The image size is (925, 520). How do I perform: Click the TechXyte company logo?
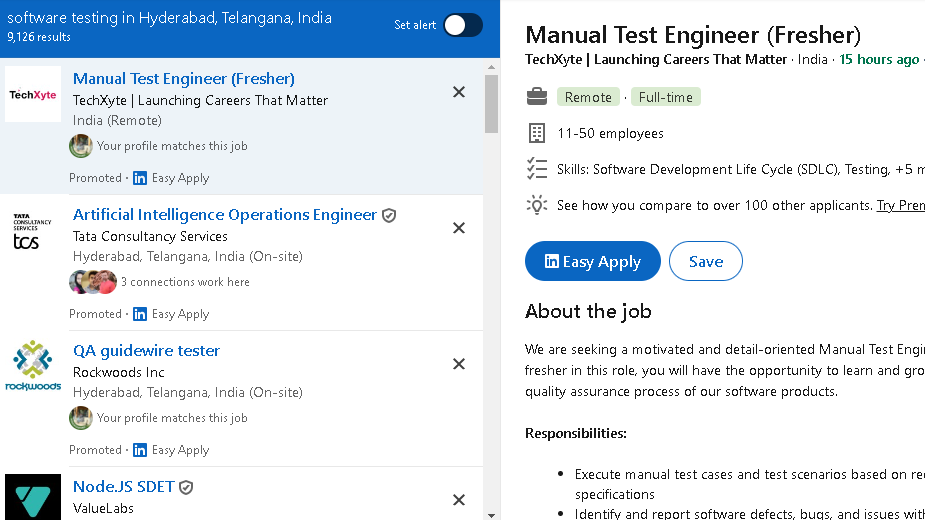click(33, 94)
